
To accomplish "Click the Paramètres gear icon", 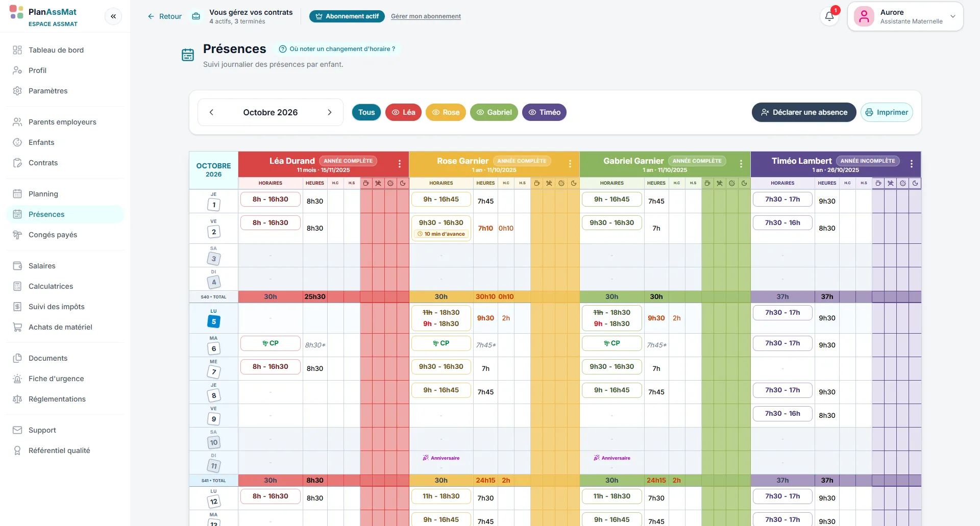I will pyautogui.click(x=17, y=91).
